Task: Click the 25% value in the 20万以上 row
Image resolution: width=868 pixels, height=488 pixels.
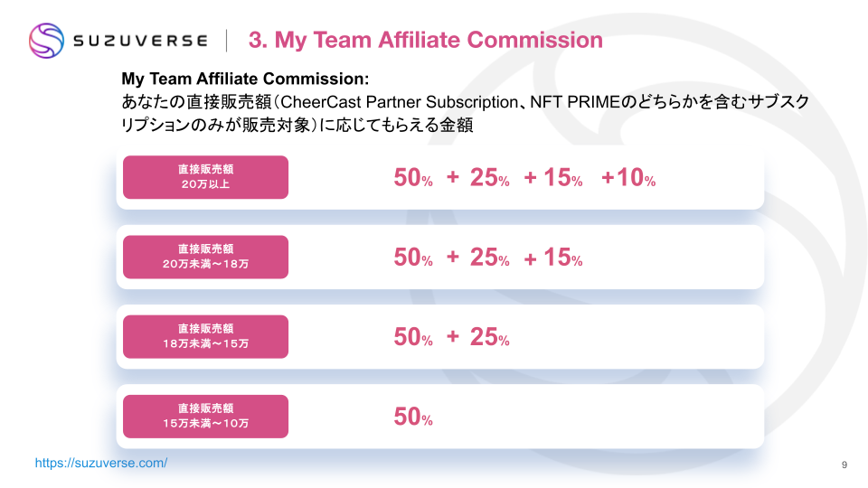Action: [490, 178]
